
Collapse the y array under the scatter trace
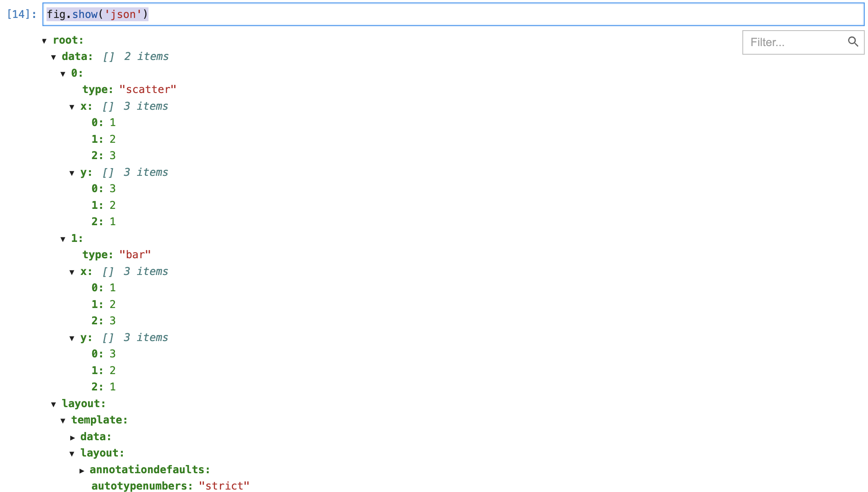click(x=72, y=173)
